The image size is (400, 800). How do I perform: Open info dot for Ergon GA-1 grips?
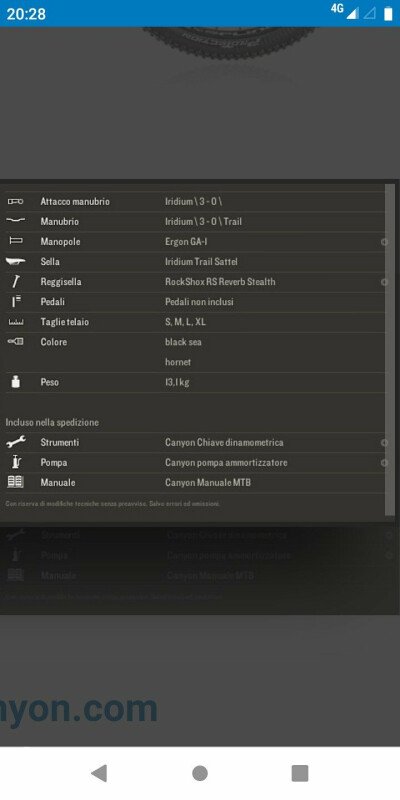(x=384, y=242)
